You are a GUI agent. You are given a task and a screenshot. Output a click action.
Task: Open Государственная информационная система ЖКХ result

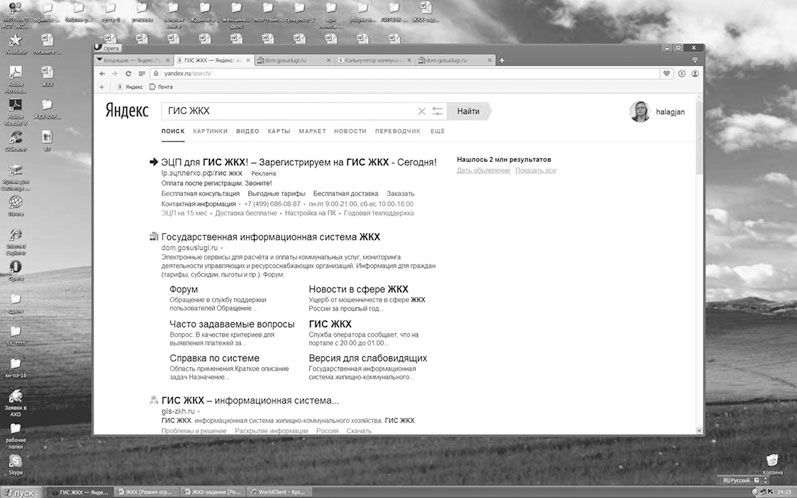[x=270, y=237]
